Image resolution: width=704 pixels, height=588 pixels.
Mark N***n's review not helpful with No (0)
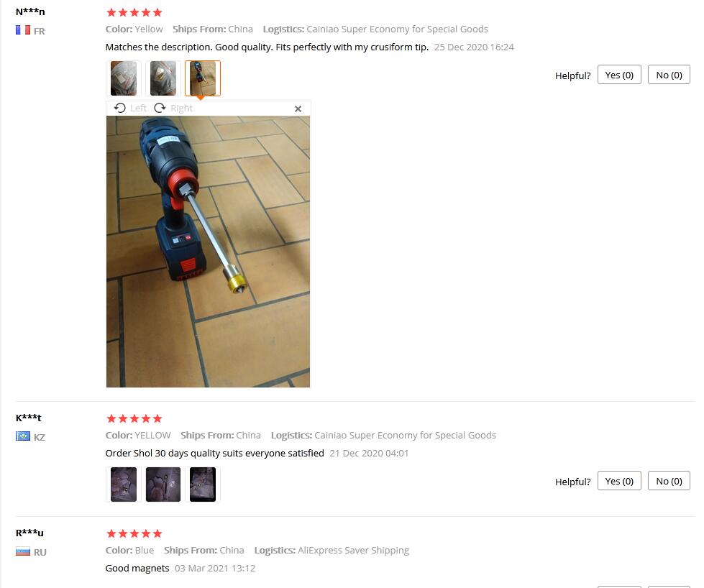point(669,75)
